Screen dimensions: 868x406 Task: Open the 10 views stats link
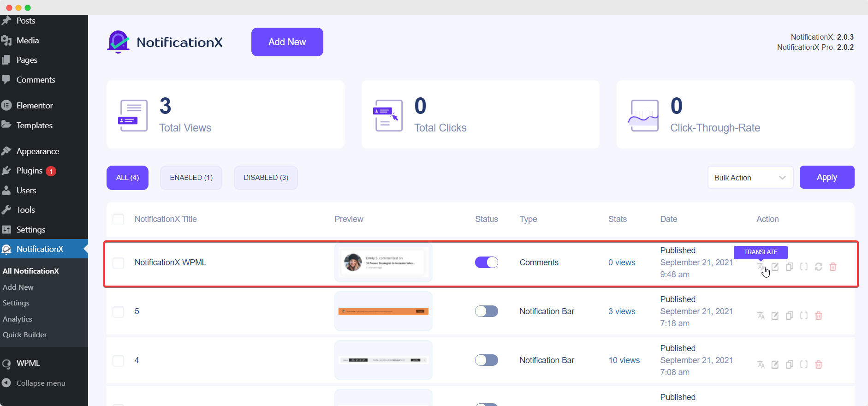click(x=624, y=360)
